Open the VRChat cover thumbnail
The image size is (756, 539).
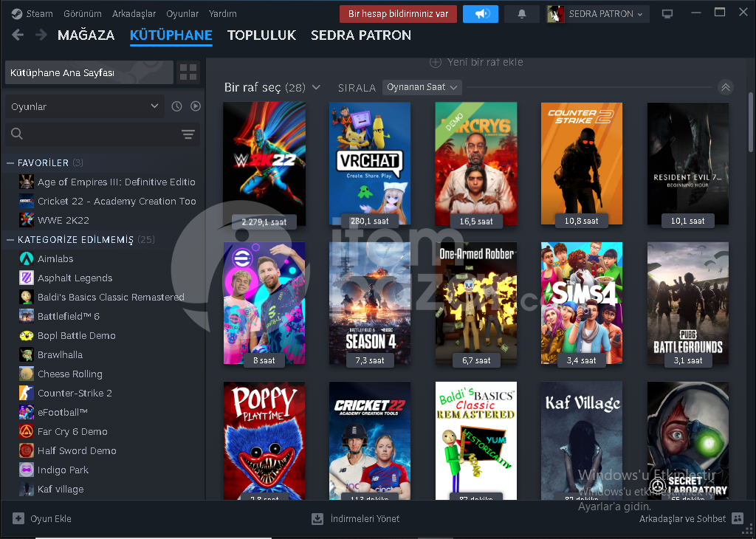coord(370,164)
